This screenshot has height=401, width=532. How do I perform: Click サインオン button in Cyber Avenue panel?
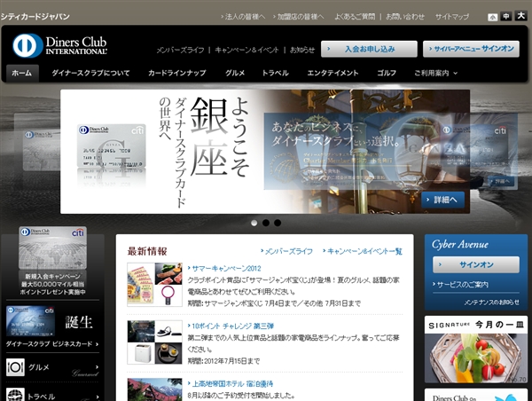(476, 265)
